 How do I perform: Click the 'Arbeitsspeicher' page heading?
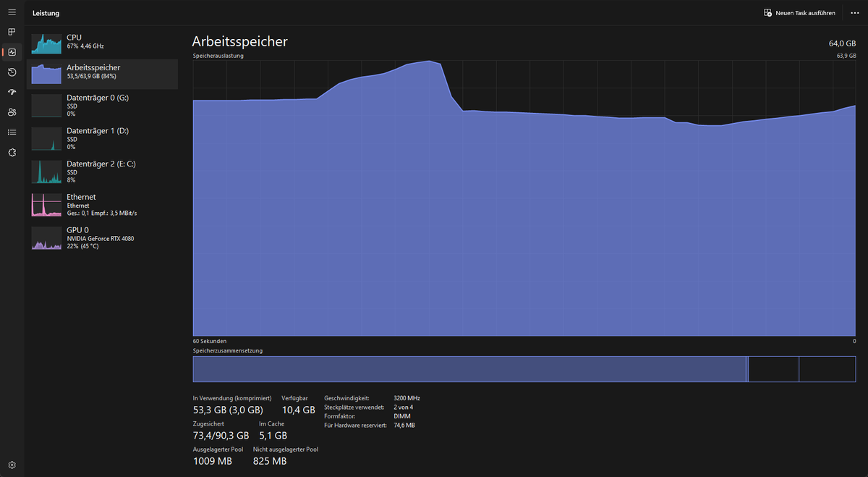pyautogui.click(x=239, y=41)
